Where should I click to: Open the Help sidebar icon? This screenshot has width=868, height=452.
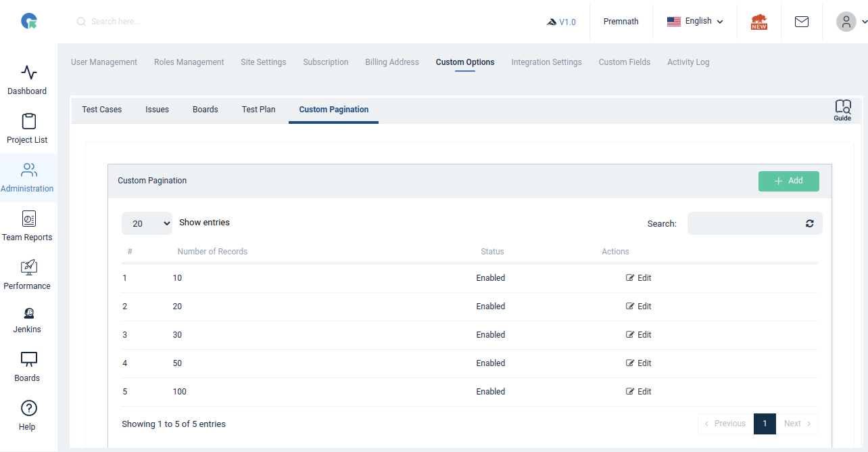click(28, 408)
